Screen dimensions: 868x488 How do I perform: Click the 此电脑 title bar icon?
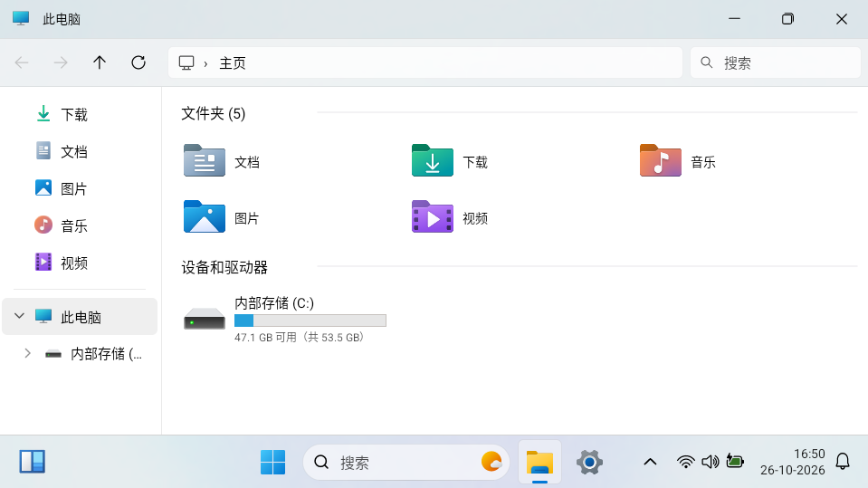(21, 18)
